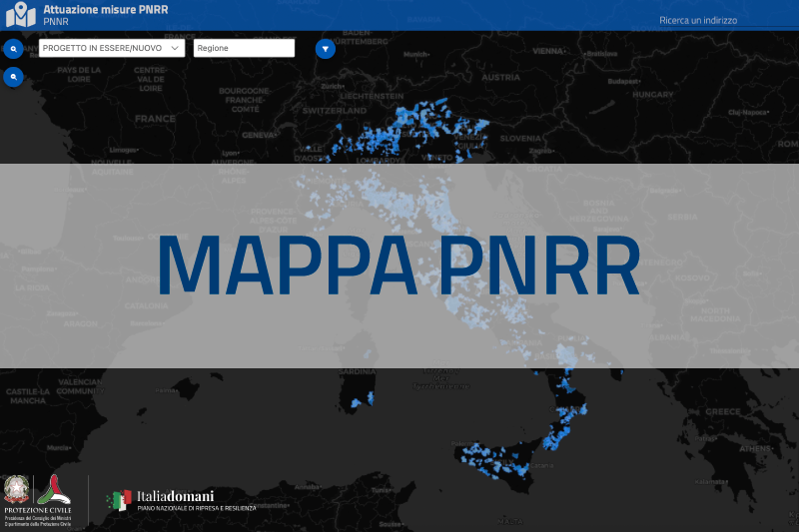The width and height of the screenshot is (799, 532).
Task: Open the blue filter funnel button
Action: (326, 49)
